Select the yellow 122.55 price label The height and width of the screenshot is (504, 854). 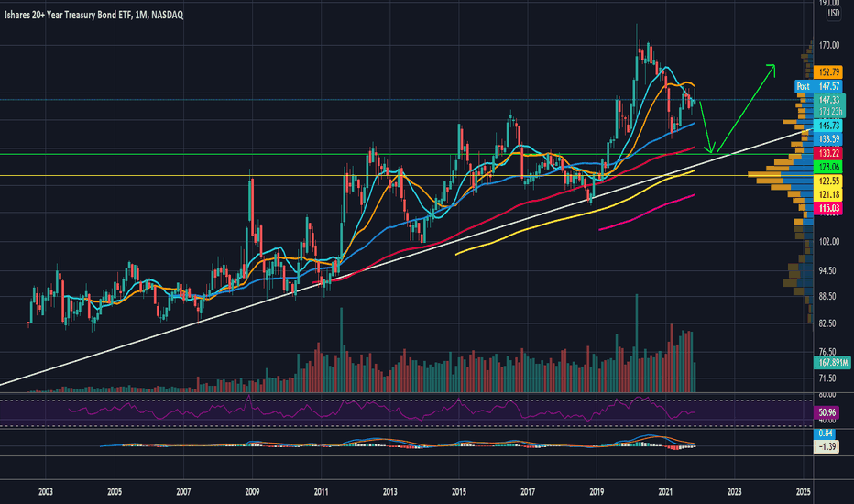click(828, 181)
